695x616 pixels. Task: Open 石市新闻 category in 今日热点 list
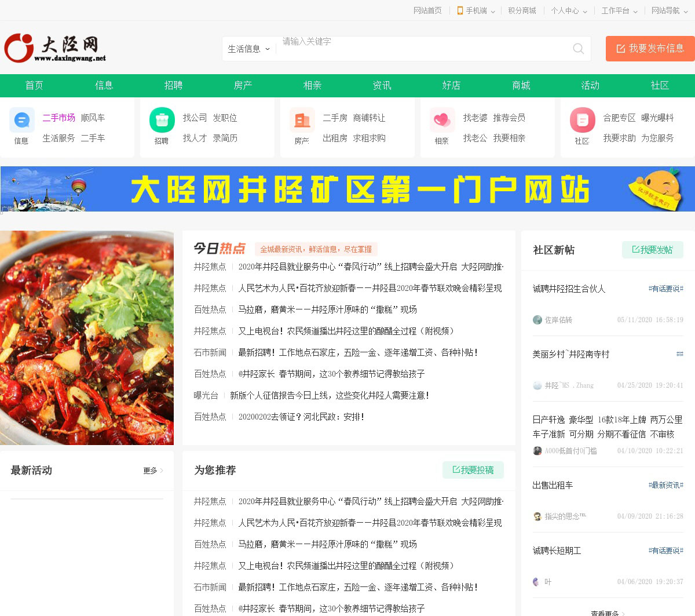point(210,352)
